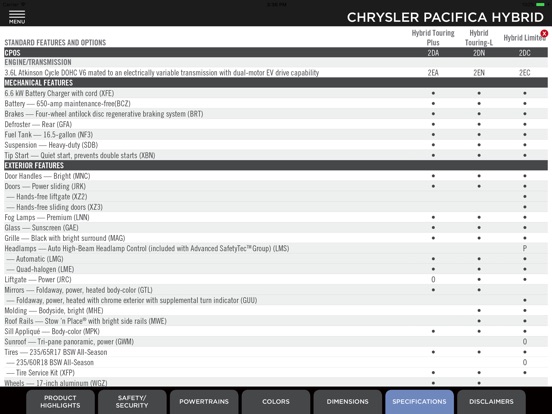Screen dimensions: 552x414
Task: Click the 3.6L Atkinson Cycle engine row
Action: coord(276,73)
